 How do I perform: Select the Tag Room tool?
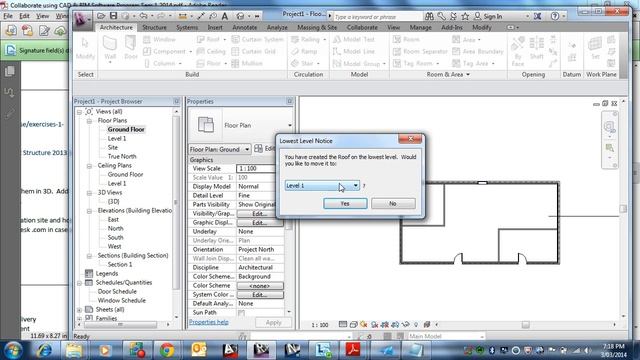[416, 63]
